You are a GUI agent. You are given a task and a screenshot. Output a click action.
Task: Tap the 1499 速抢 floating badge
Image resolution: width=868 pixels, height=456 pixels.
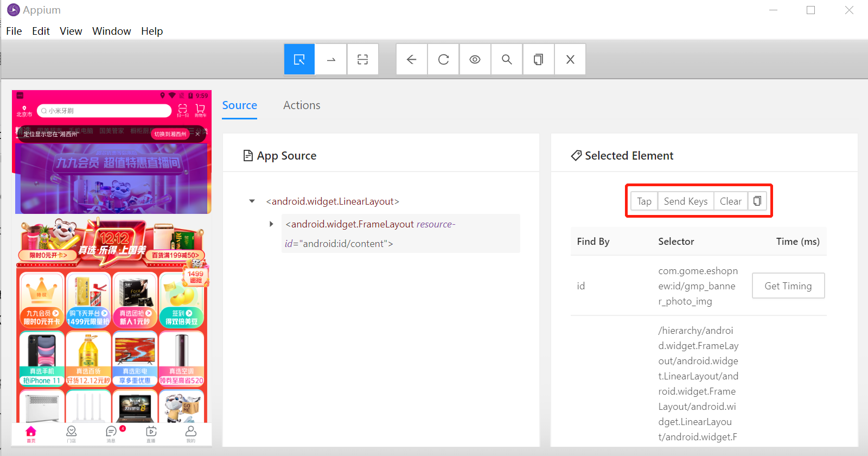tap(196, 277)
